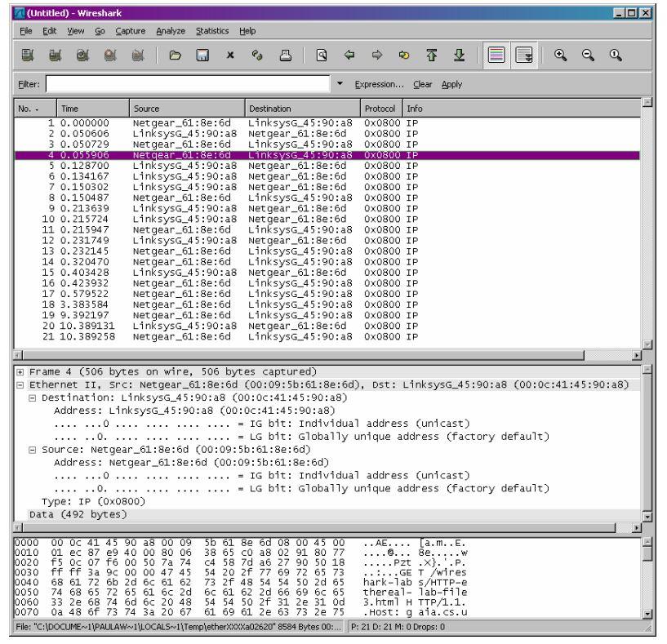Viewport: 667px width, 644px height.
Task: Focus the display filter text field
Action: pyautogui.click(x=188, y=84)
